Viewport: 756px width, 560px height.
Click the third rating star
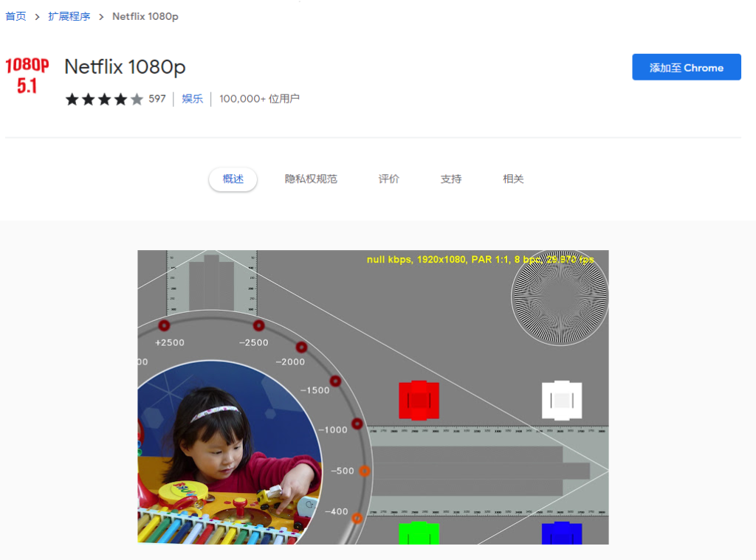105,100
